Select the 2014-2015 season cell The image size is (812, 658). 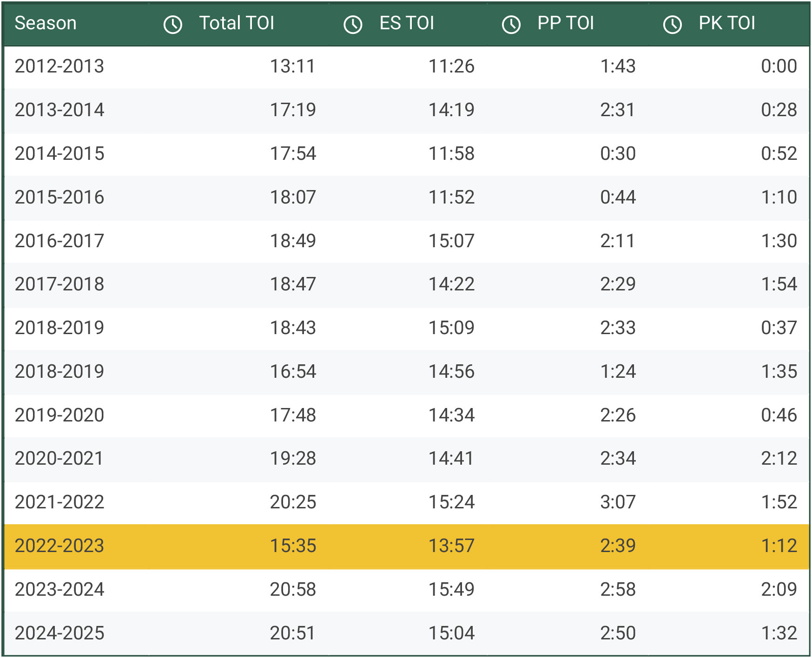(x=59, y=154)
